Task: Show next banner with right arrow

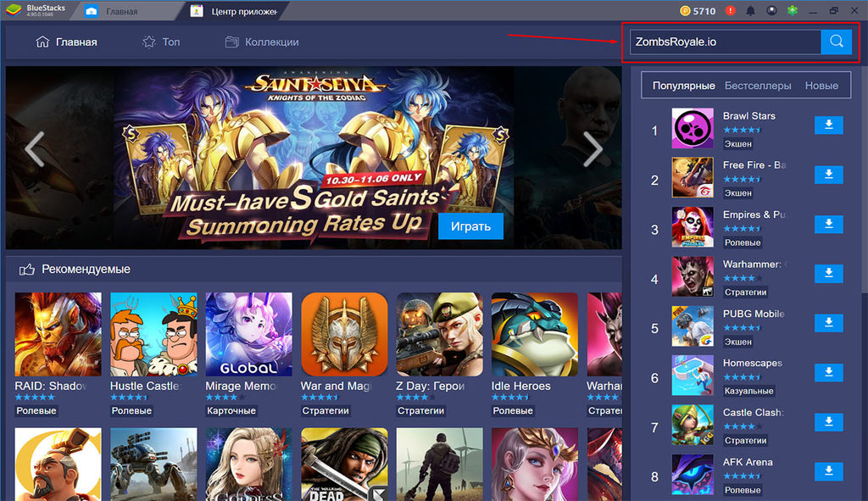Action: click(x=593, y=149)
